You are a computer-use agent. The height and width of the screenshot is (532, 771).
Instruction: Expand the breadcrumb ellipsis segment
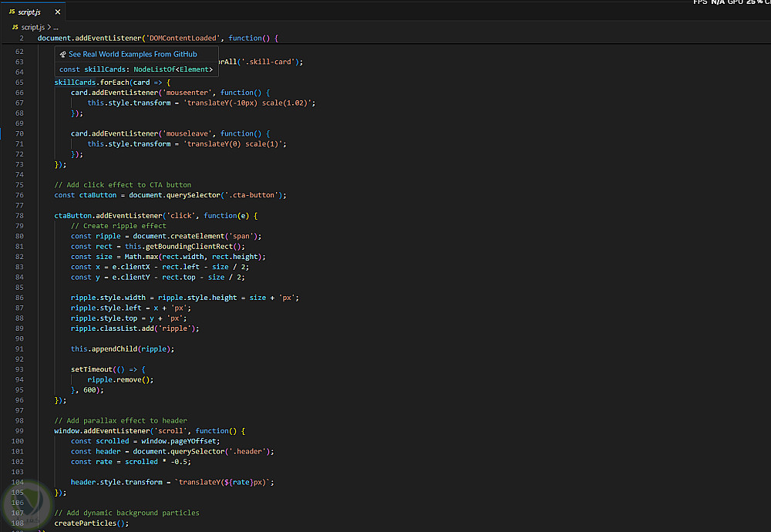pos(55,27)
